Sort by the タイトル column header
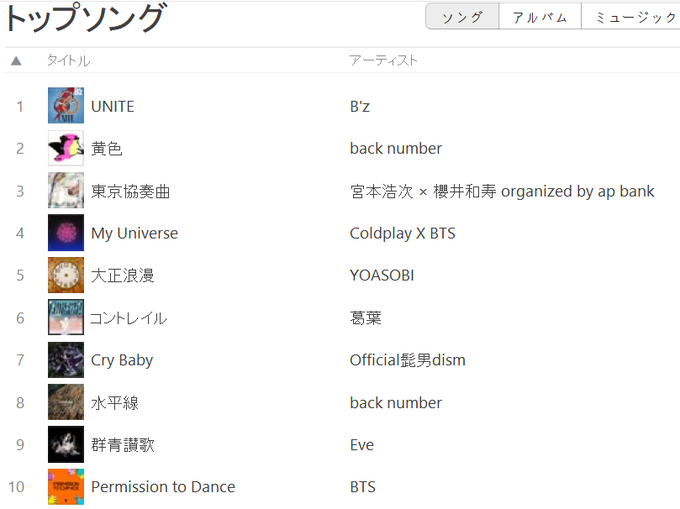This screenshot has width=680, height=509. (x=69, y=60)
